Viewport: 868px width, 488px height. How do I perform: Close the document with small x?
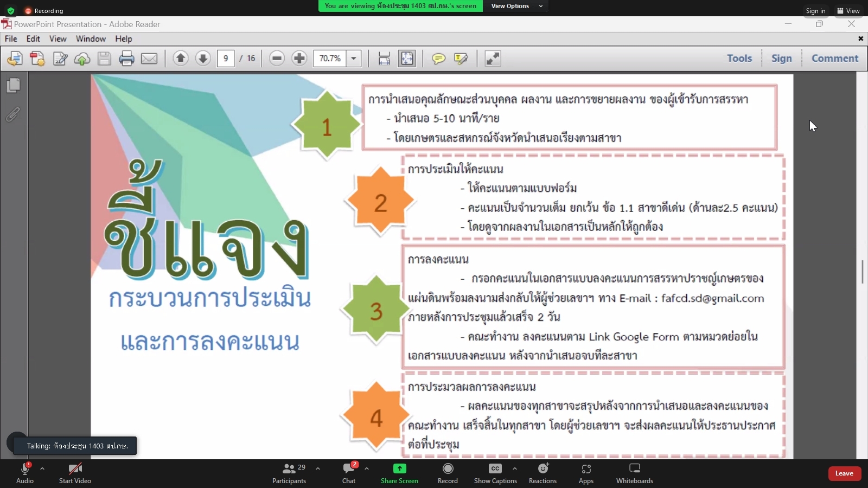pos(860,38)
